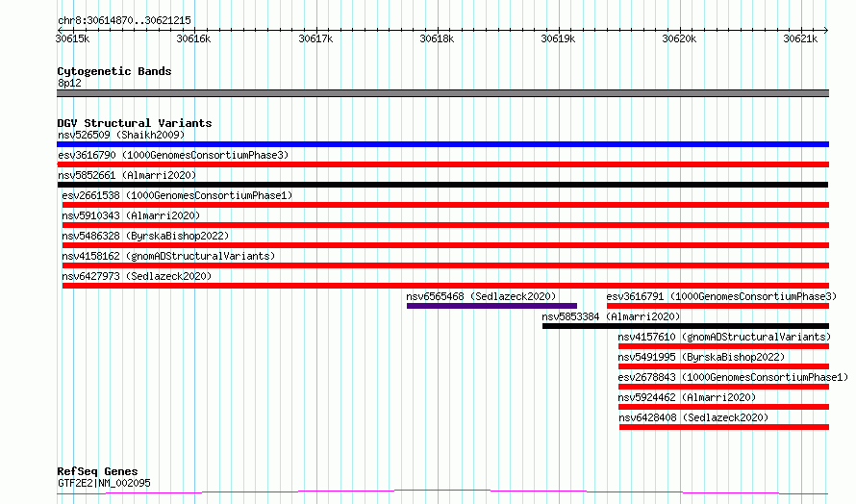Click the red esv2661538 variant bar
The width and height of the screenshot is (856, 504).
[x=445, y=205]
